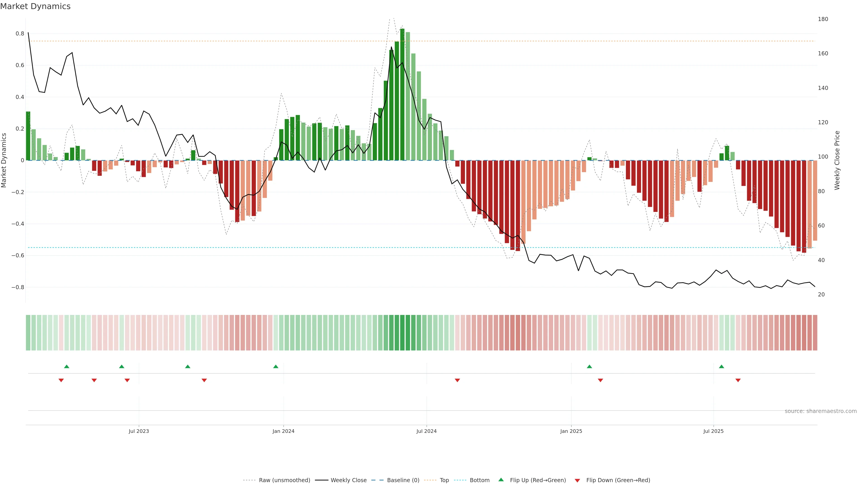This screenshot has height=488, width=868.
Task: Click the red flip-down marker right after Jul 2024
Action: pyautogui.click(x=457, y=380)
